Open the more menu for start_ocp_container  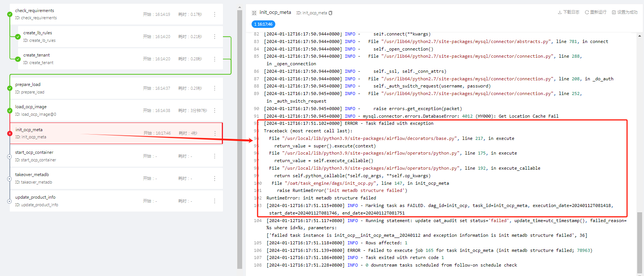pos(215,156)
